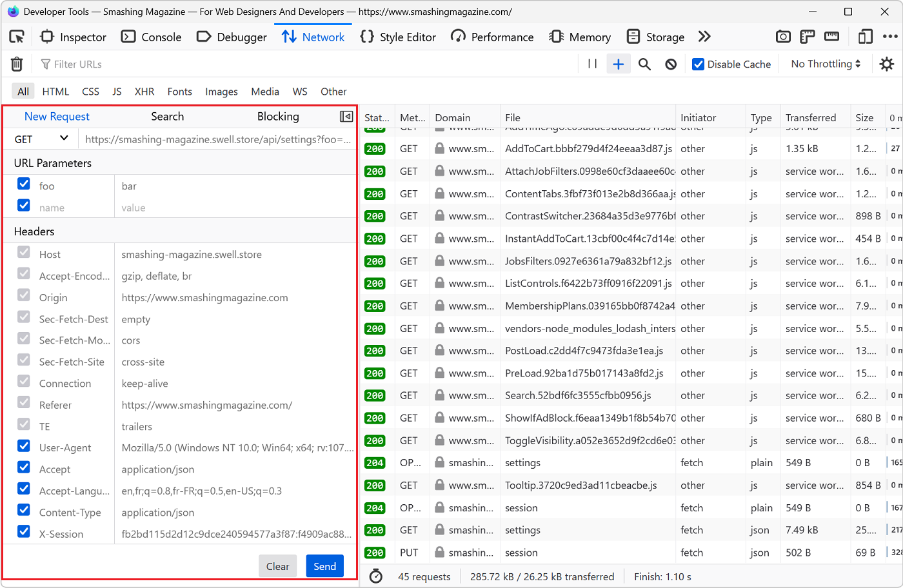Select the element picker tool

click(x=17, y=37)
